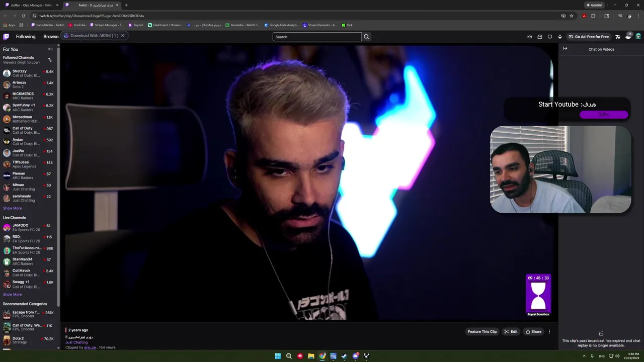Open the Kick bookmark

[347, 25]
